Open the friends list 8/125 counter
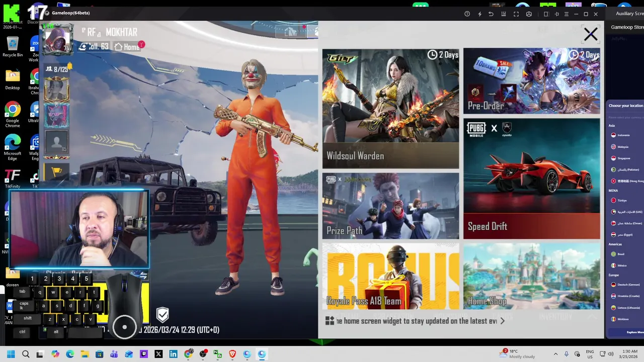The height and width of the screenshot is (362, 644). [57, 69]
